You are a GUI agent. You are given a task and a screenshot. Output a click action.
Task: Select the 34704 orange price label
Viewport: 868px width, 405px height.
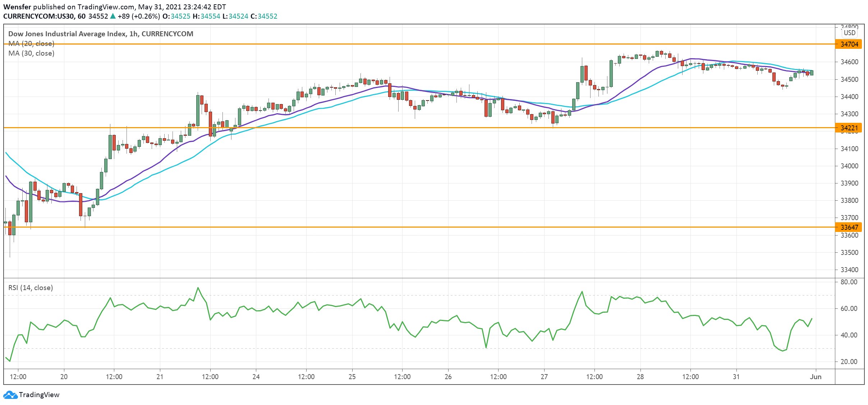click(x=850, y=44)
